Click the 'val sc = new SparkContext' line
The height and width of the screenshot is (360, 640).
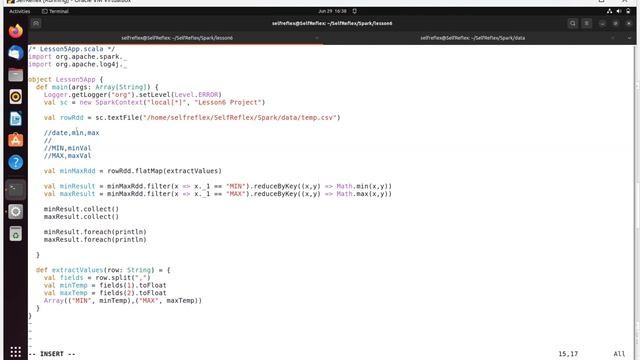coord(154,102)
